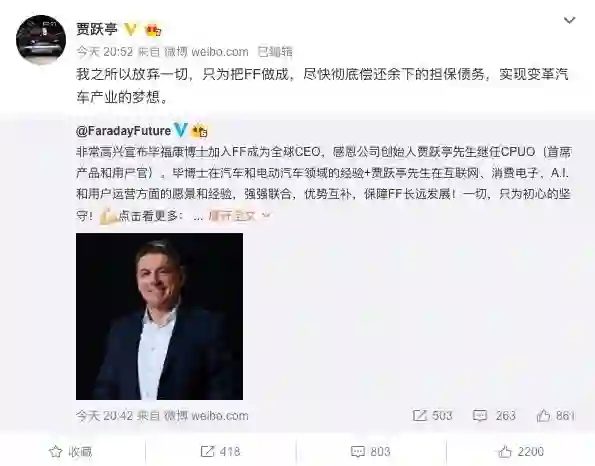Screen dimensions: 595x466
Task: Click the 收藏 favorite star button
Action: (71, 452)
